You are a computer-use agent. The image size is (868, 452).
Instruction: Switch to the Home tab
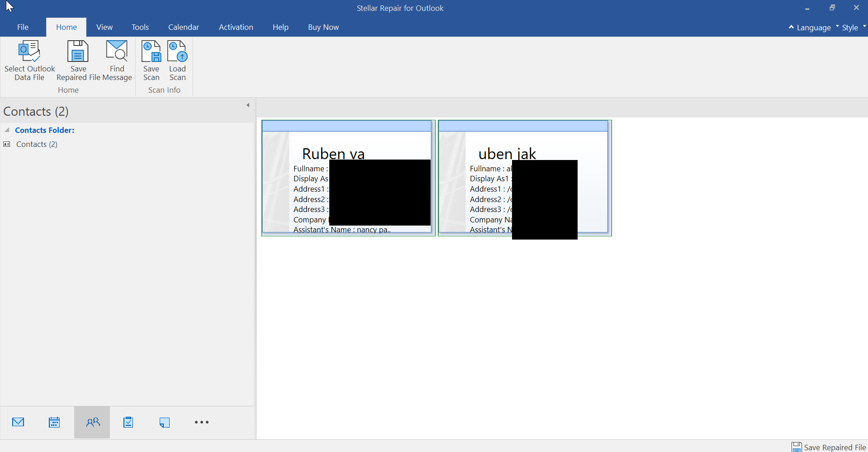pyautogui.click(x=66, y=27)
